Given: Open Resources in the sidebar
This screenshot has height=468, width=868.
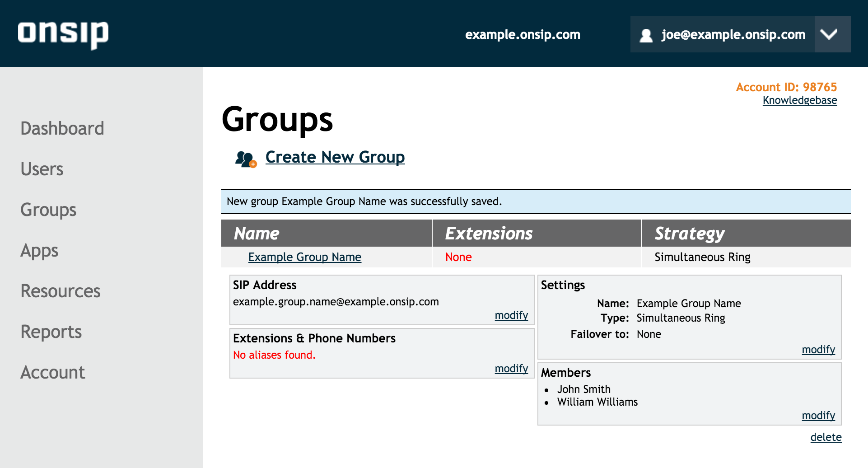Looking at the screenshot, I should (x=61, y=291).
